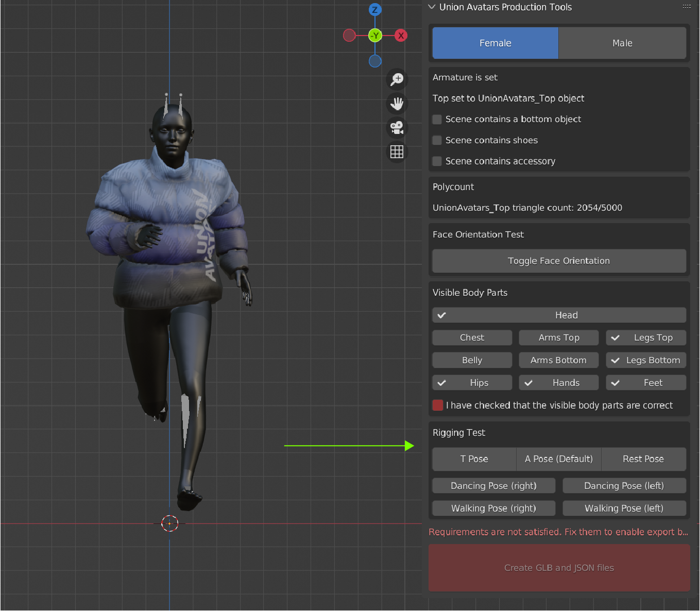Enable Chest body part visibility
The width and height of the screenshot is (700, 611).
pyautogui.click(x=472, y=338)
